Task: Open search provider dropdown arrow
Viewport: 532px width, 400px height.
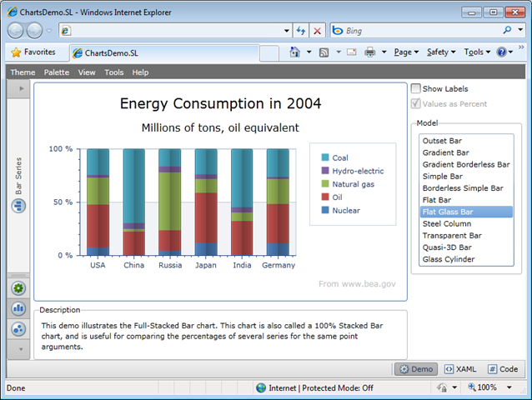Action: [x=520, y=29]
